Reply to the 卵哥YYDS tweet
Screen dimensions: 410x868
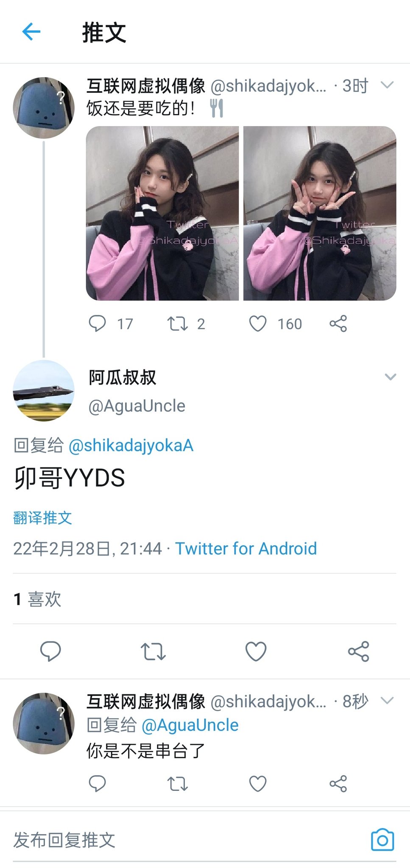(50, 651)
